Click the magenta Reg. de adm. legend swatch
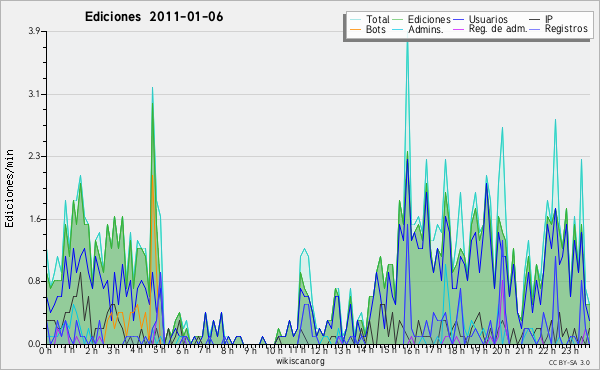The width and height of the screenshot is (600, 370). point(458,29)
